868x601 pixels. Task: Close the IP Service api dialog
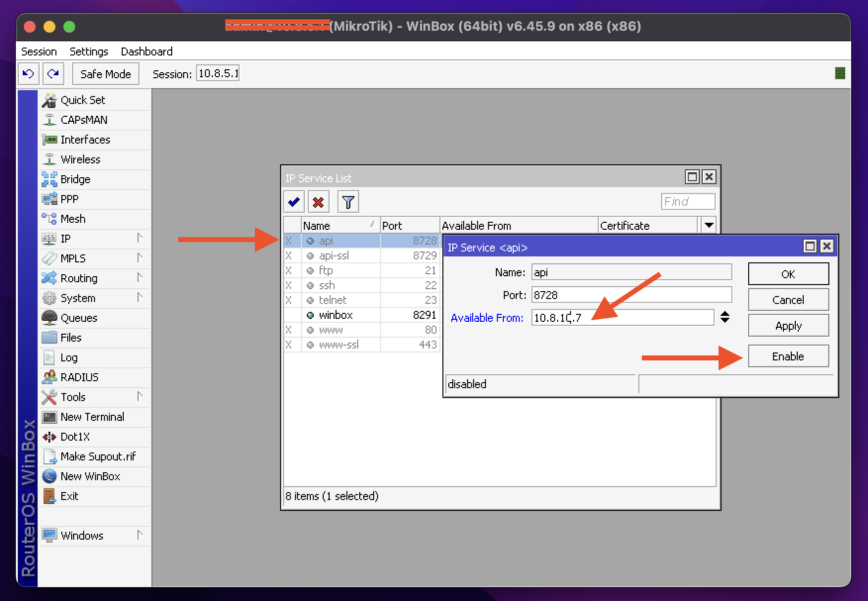pyautogui.click(x=826, y=246)
